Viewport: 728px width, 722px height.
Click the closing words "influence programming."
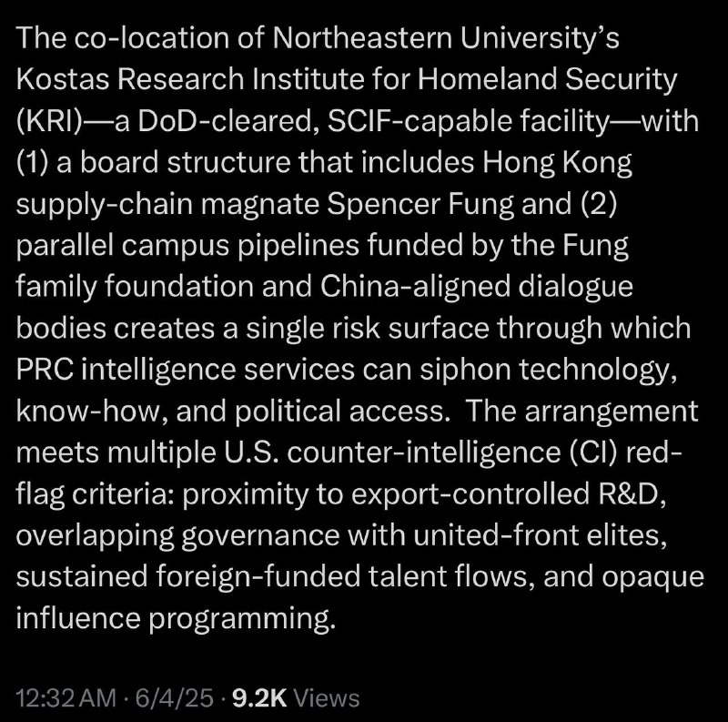pos(176,619)
